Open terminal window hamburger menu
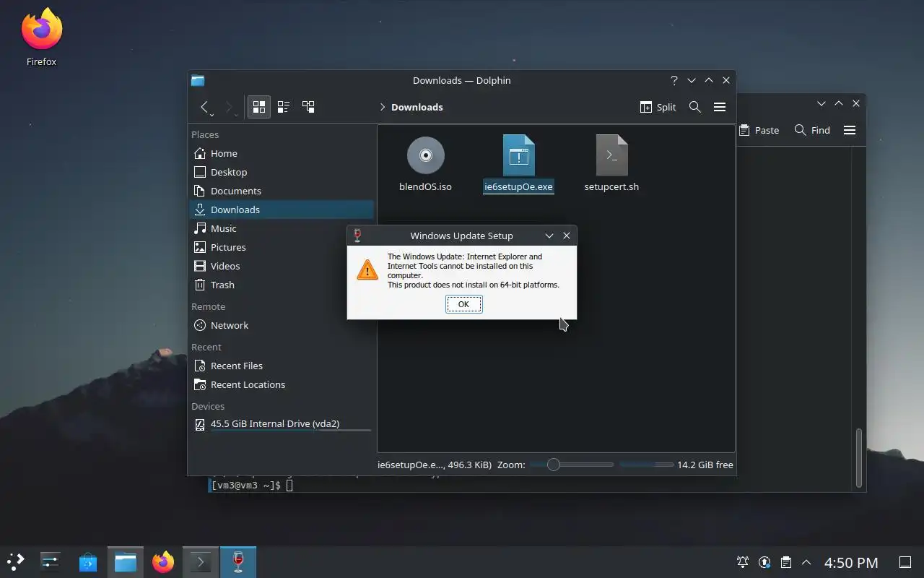 (850, 130)
